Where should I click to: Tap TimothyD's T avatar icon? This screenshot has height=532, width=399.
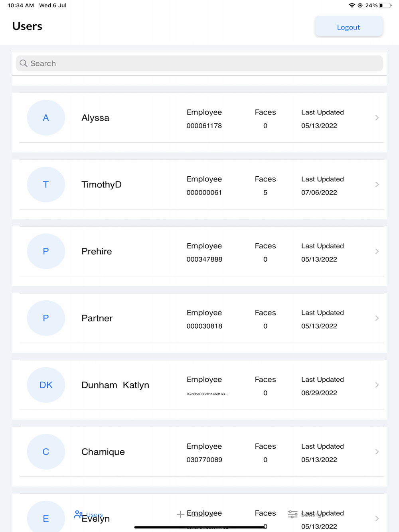tap(46, 185)
